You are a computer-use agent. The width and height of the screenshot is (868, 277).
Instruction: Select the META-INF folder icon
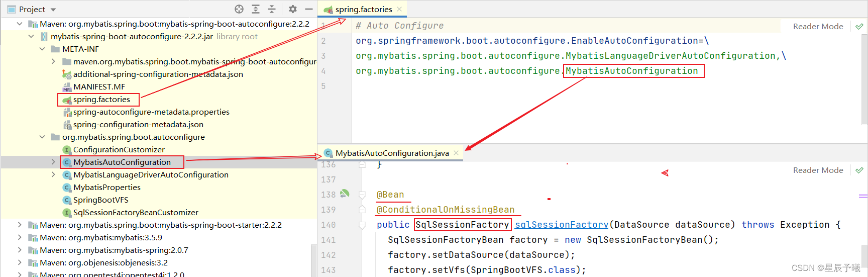point(55,49)
